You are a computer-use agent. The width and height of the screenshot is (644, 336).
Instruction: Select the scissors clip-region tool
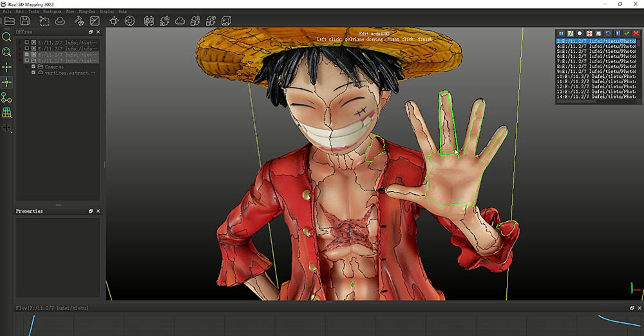(44, 21)
